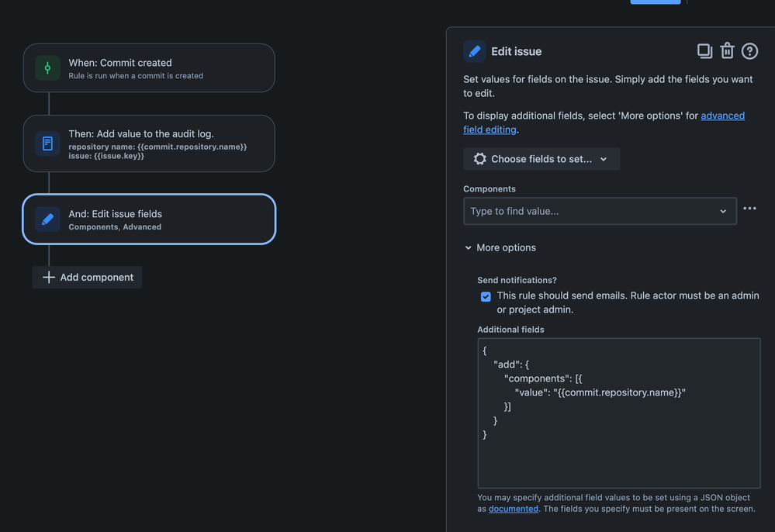Open the documented link

click(x=513, y=509)
